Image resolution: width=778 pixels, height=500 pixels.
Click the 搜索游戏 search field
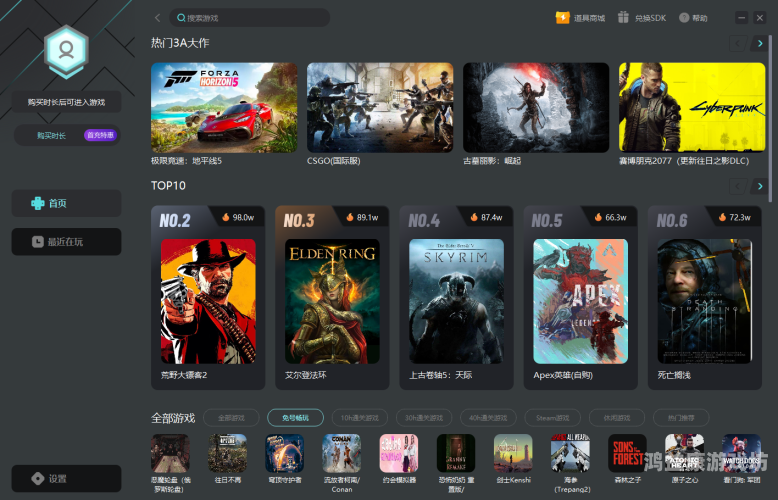pyautogui.click(x=250, y=18)
